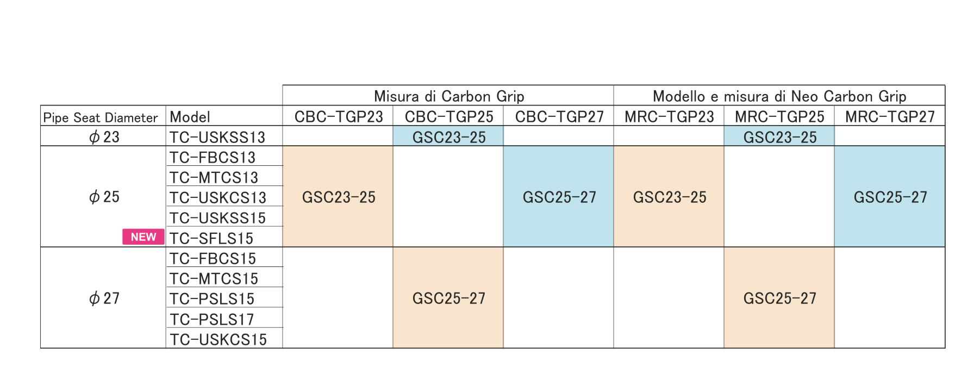Click the Misura di Carbon Grip header
Viewport: 980px width, 379px height.
click(448, 96)
